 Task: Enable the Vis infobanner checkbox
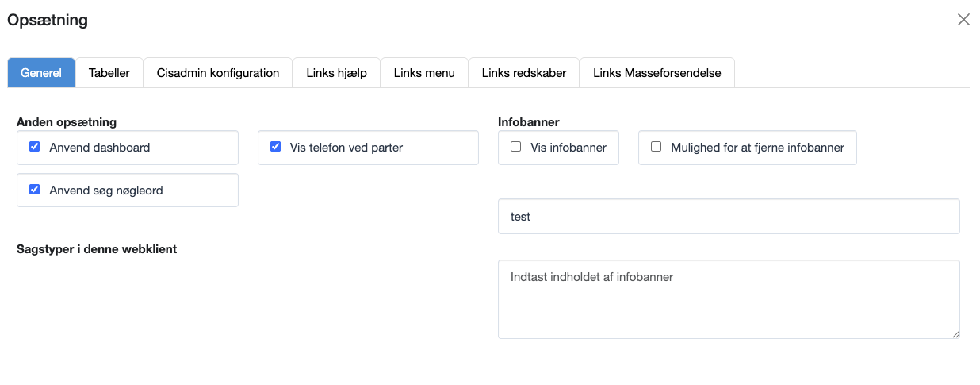click(x=516, y=147)
